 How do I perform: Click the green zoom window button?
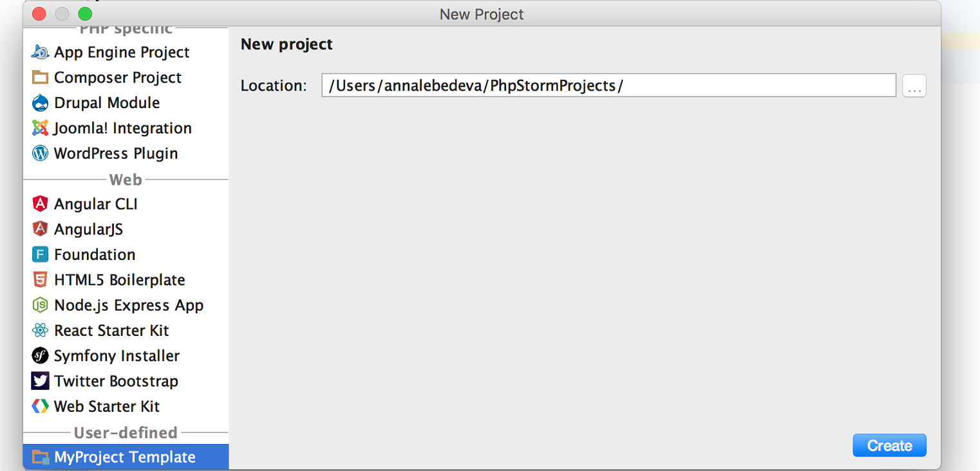[x=85, y=14]
